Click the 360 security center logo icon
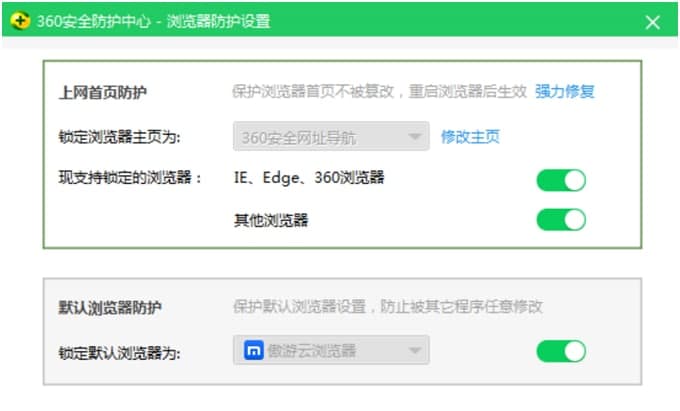 click(20, 21)
